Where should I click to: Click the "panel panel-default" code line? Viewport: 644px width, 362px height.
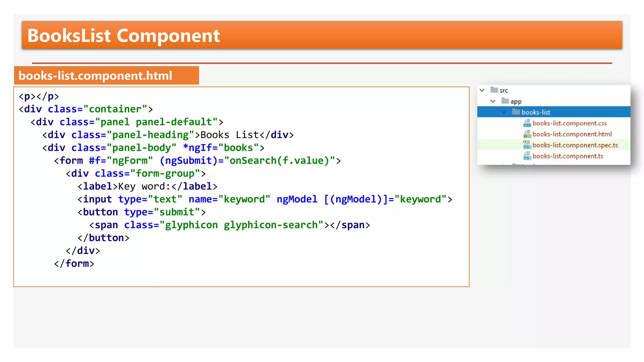point(127,122)
